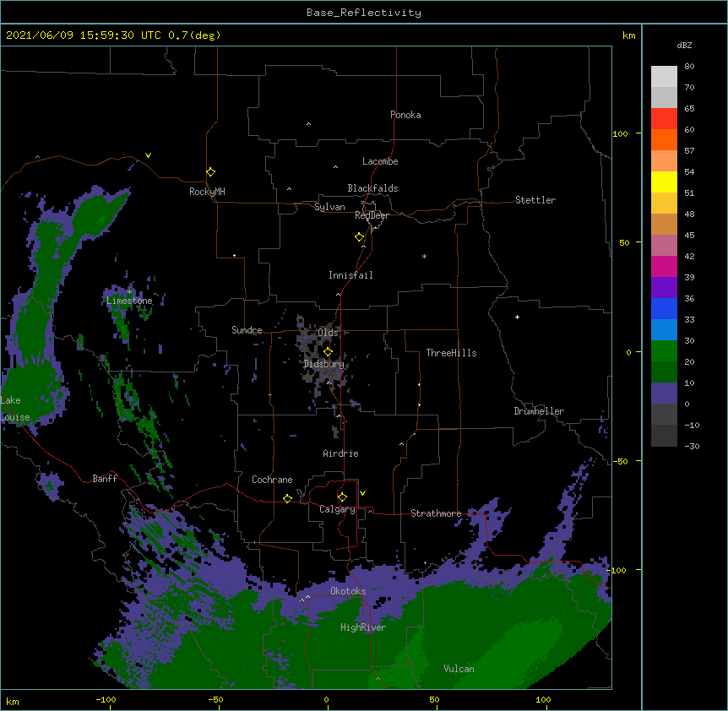Click the Blackfalds city label
Image resolution: width=728 pixels, height=711 pixels.
372,188
